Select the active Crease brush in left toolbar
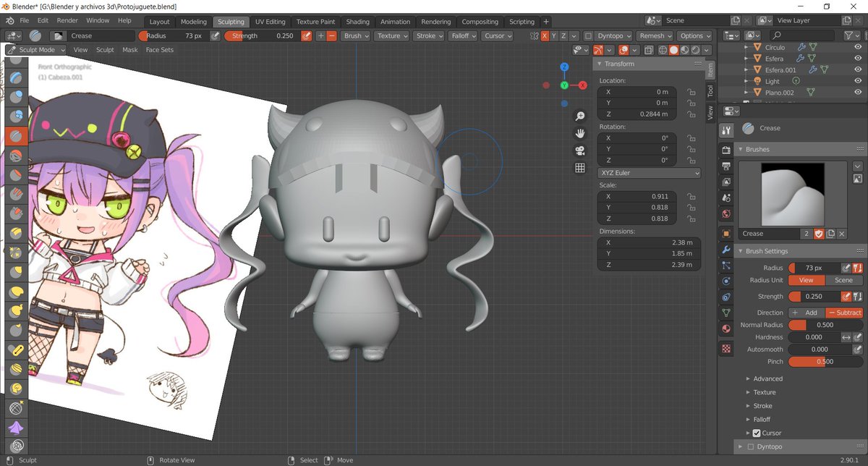Screen dimensions: 868x466 (16, 135)
